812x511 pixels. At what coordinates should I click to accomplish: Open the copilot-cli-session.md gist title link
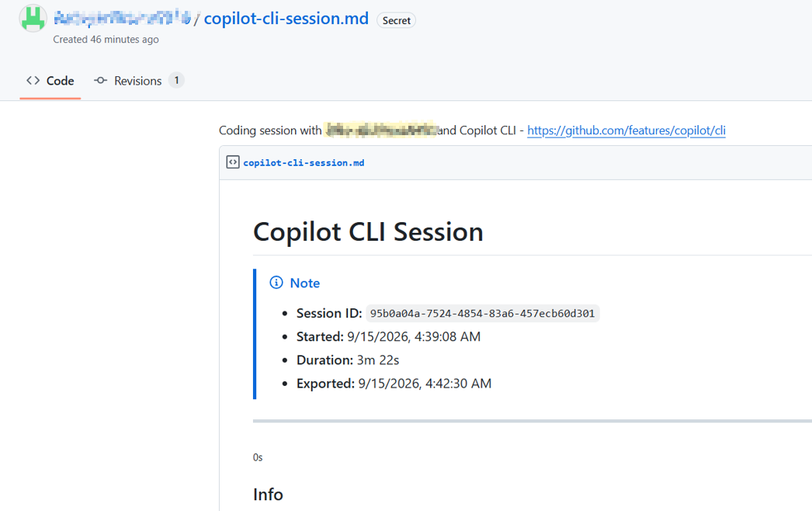pos(286,19)
